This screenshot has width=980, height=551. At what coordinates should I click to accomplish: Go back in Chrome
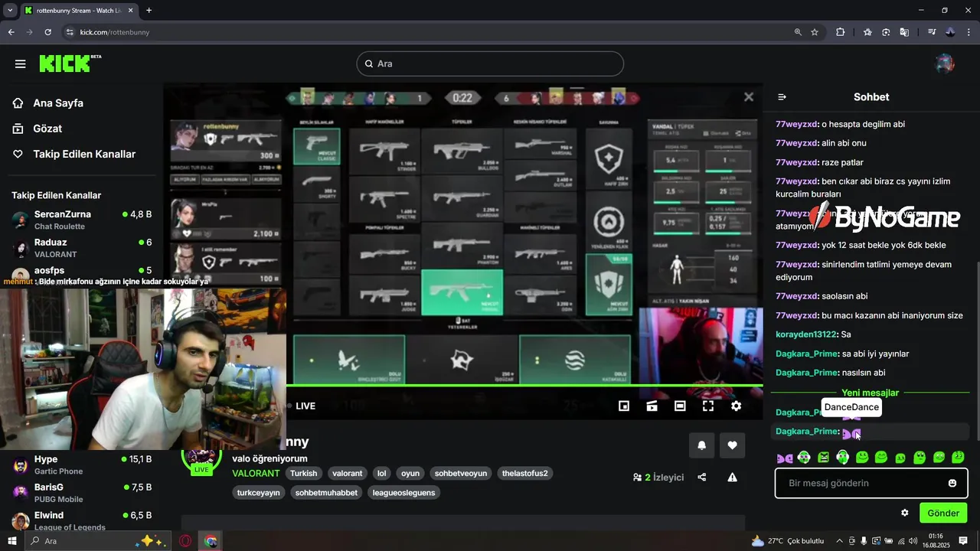coord(11,32)
